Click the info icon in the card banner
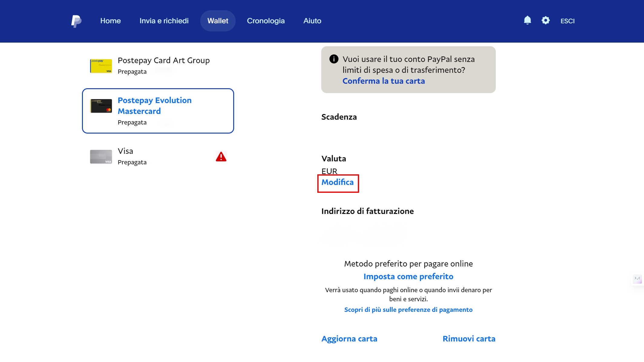The width and height of the screenshot is (644, 362). (334, 59)
